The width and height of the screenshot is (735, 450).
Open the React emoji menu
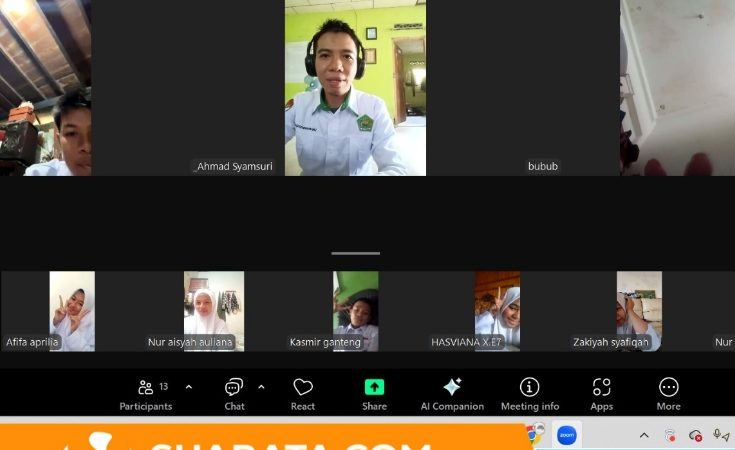tap(303, 393)
